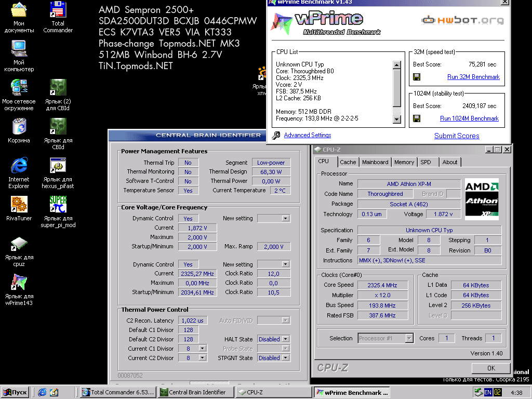Screen dimensions: 532x399
Task: Click the Thermal Design 68,30 W value
Action: (x=271, y=172)
